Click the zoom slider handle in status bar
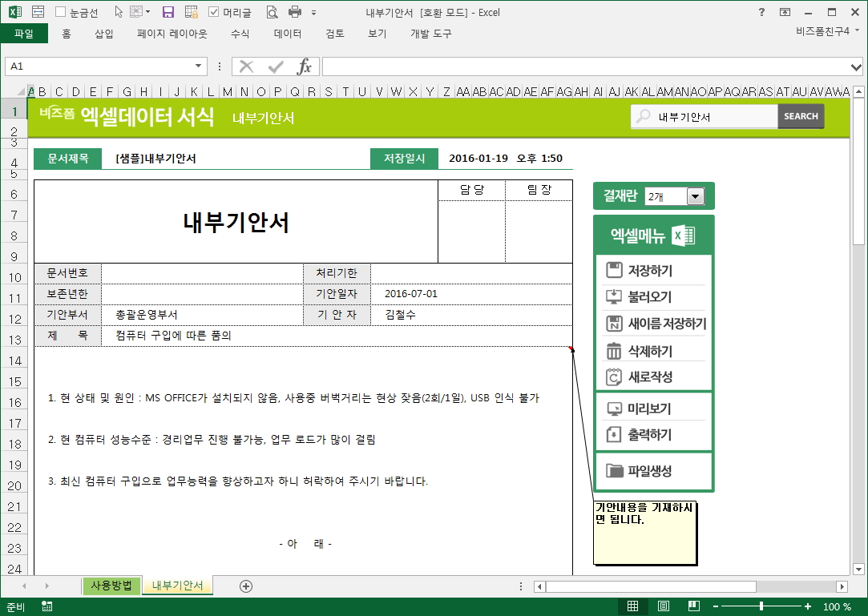Image resolution: width=868 pixels, height=616 pixels. 761,606
